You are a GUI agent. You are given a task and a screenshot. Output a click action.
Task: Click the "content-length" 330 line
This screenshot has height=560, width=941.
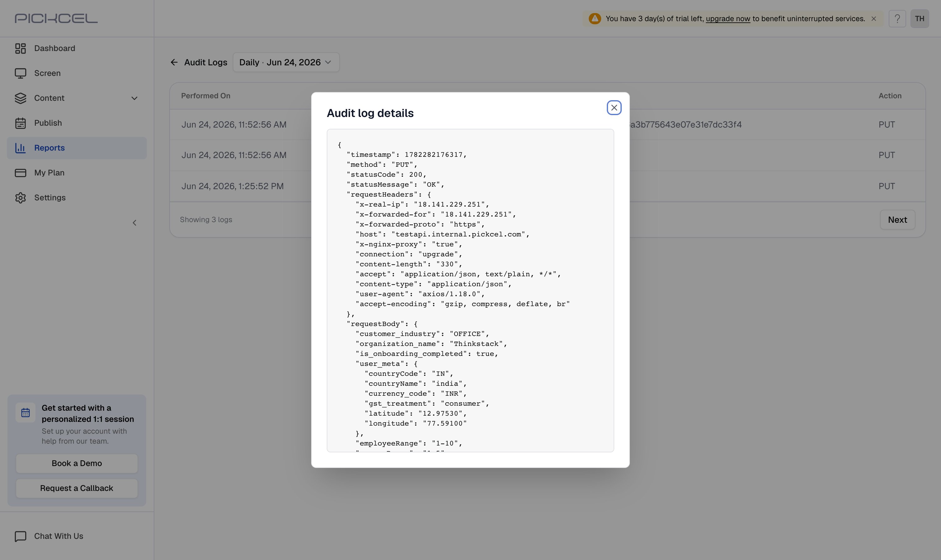[408, 264]
